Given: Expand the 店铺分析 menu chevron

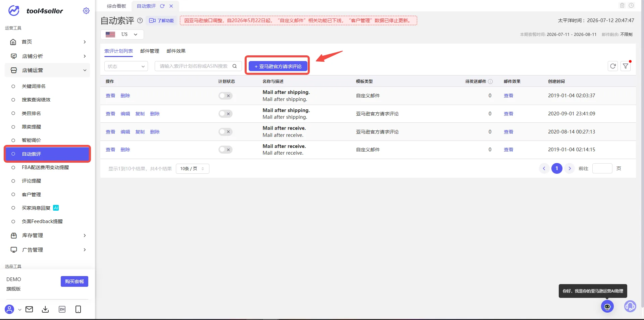Looking at the screenshot, I should [85, 56].
